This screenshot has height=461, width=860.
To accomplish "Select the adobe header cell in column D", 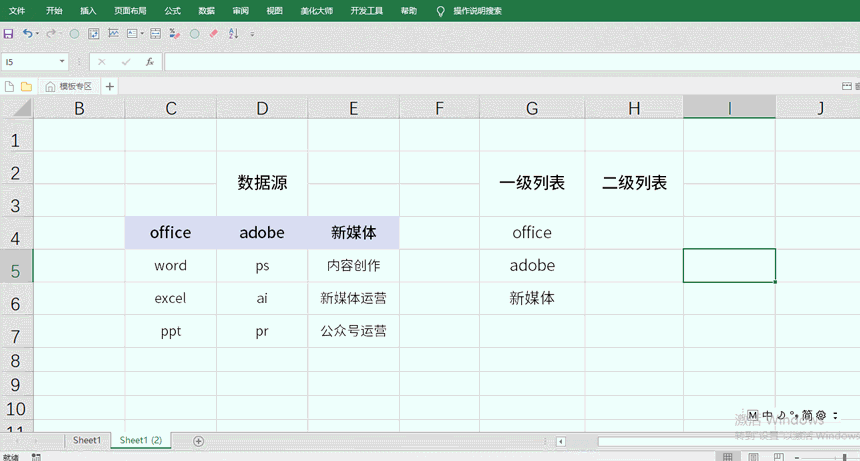I will (x=262, y=233).
